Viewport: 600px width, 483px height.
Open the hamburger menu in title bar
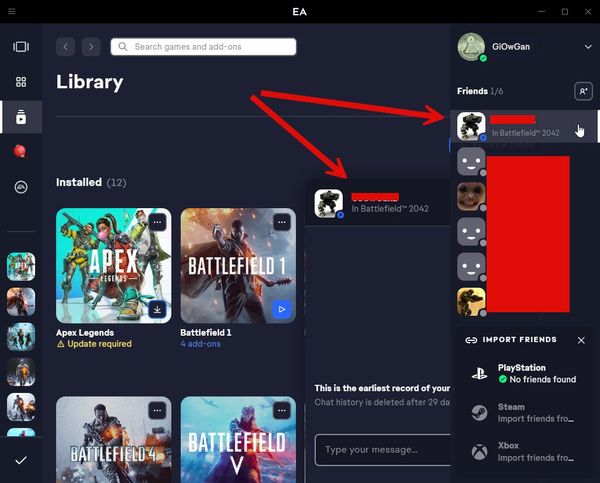11,11
